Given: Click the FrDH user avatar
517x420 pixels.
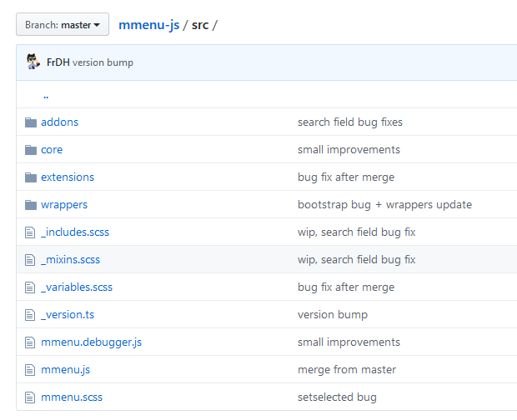Looking at the screenshot, I should (x=33, y=62).
